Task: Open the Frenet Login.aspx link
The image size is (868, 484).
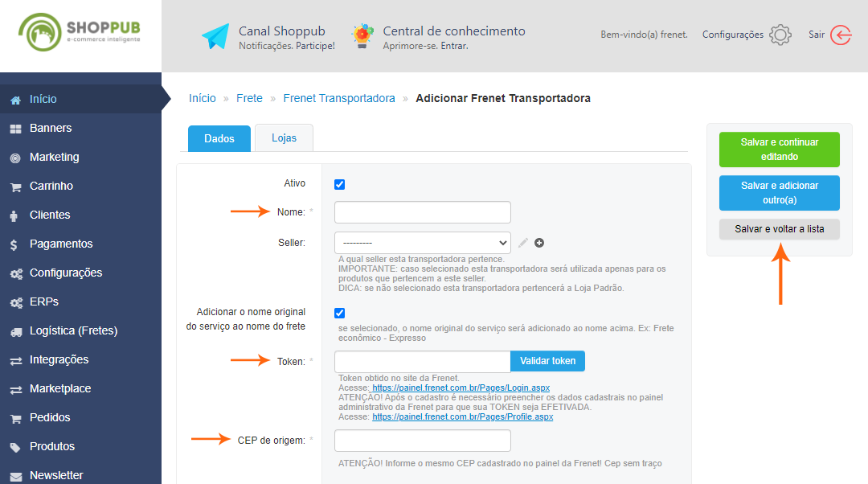Action: (x=461, y=388)
